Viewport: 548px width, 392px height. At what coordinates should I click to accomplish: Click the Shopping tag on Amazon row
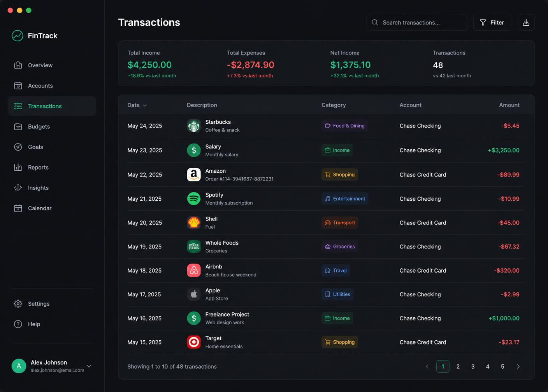[340, 175]
